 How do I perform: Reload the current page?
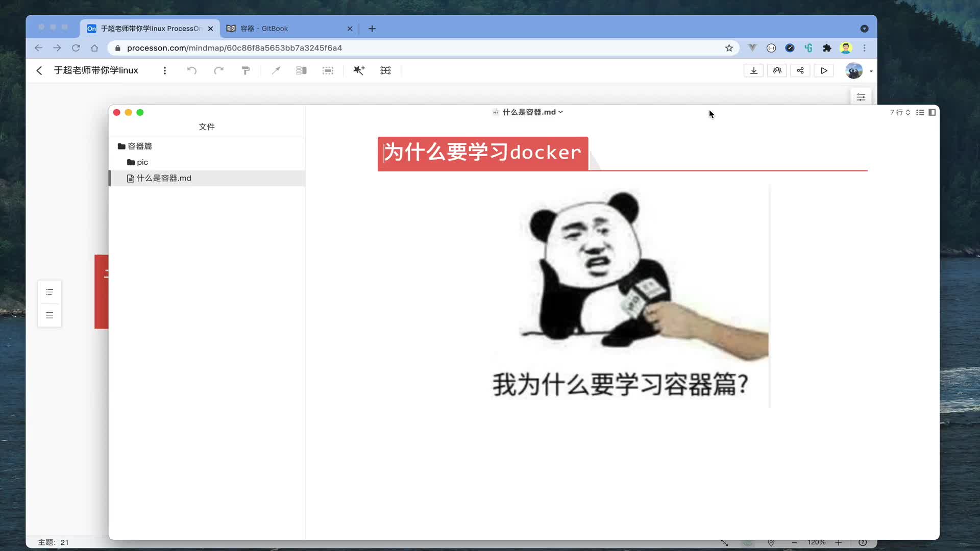tap(76, 48)
